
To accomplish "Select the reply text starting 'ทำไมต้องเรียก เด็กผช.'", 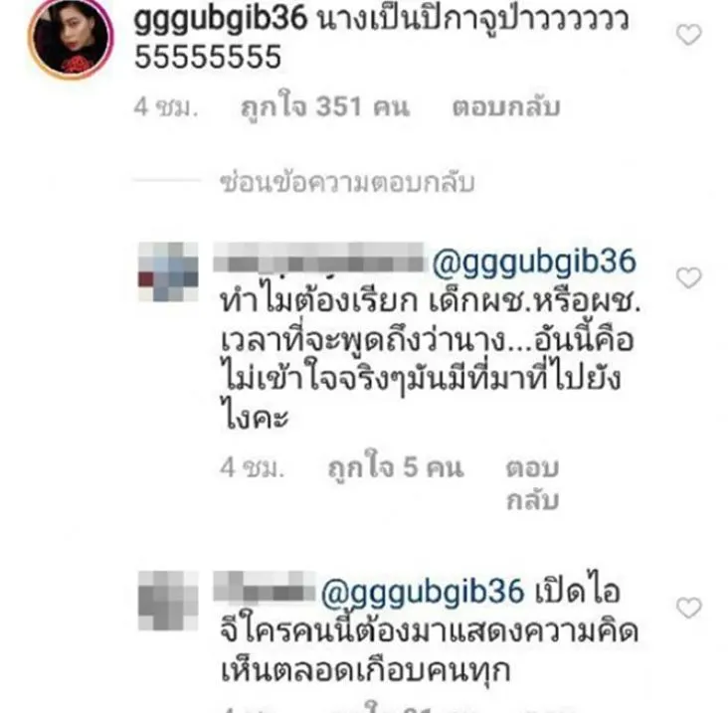I will [x=431, y=359].
